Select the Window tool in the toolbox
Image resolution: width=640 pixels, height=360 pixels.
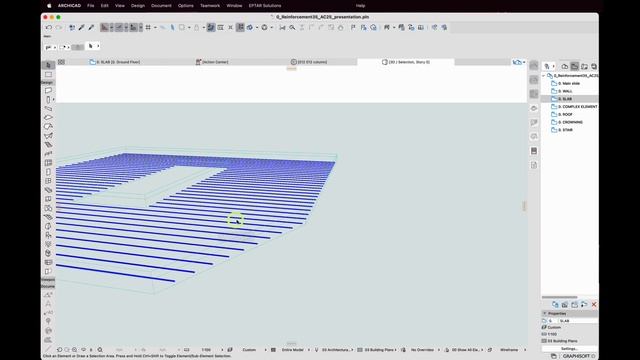click(x=48, y=181)
